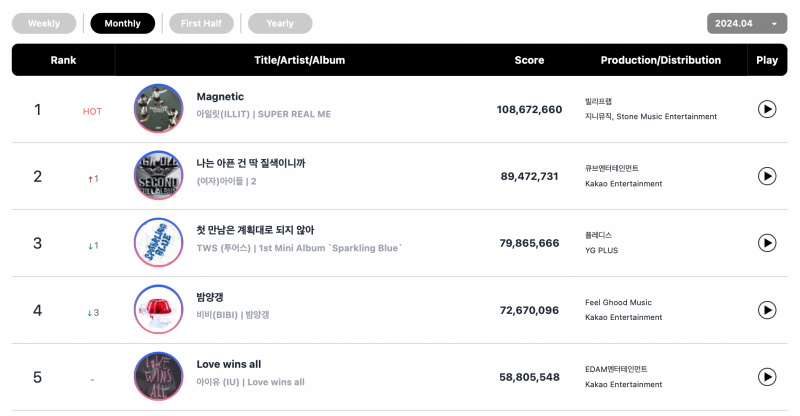Play 밤양갱 by BIBI

pyautogui.click(x=767, y=310)
